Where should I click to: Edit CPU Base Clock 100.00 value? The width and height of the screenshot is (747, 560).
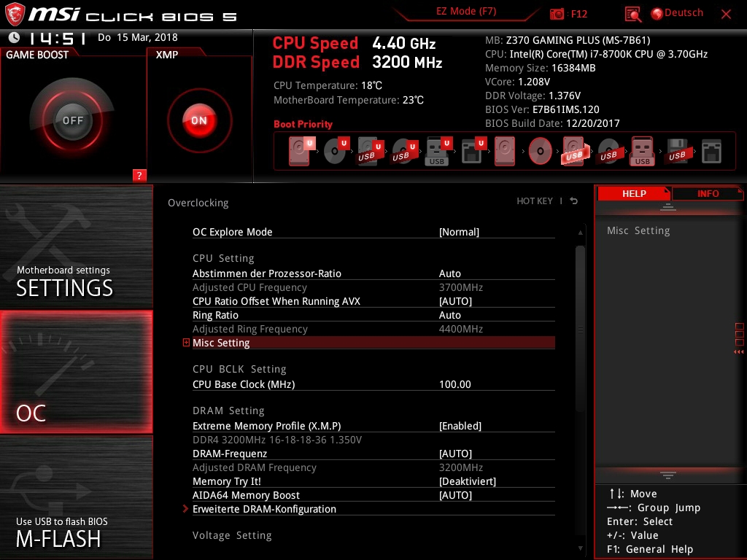(x=373, y=384)
